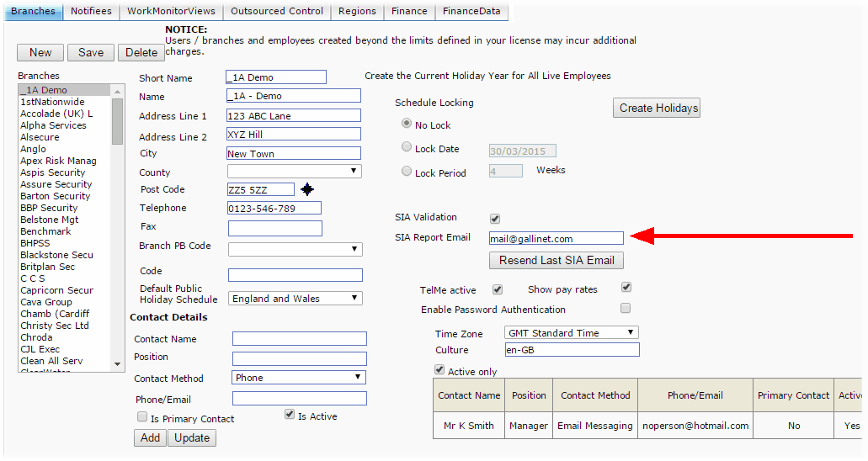Choose the Lock Period radio option

click(407, 172)
